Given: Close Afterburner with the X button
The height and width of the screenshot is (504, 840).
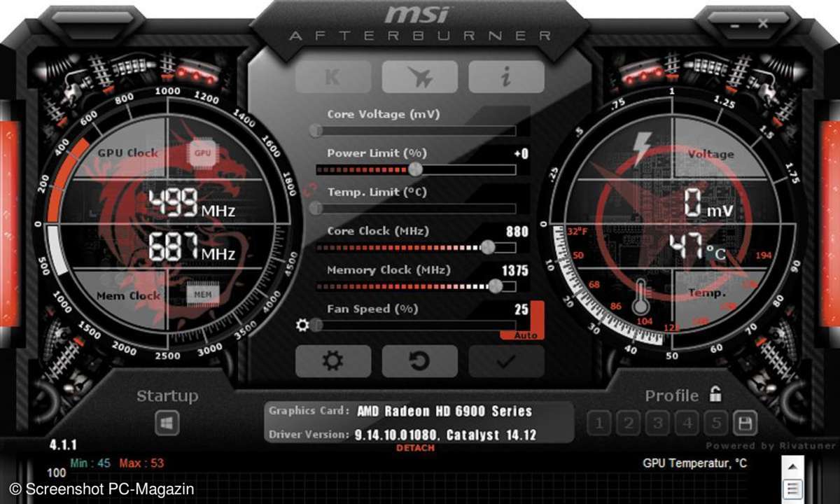Looking at the screenshot, I should [x=763, y=23].
